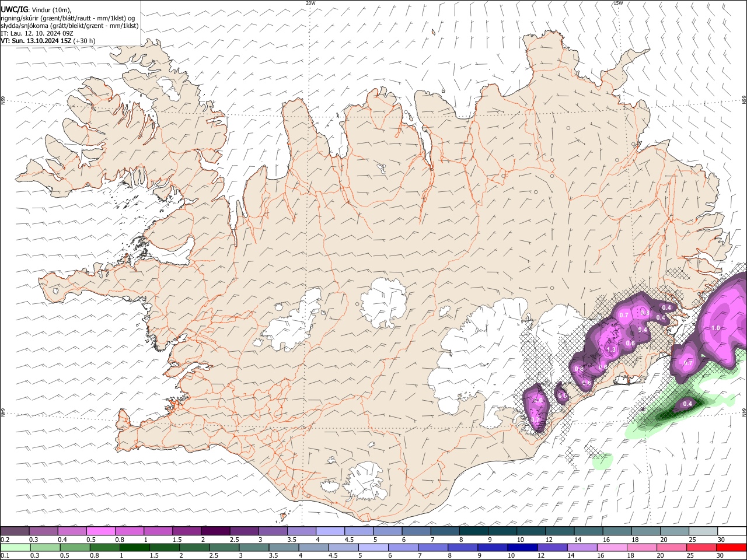747x560 pixels.
Task: Click the '12' tick label of the rain scale
Action: 541,555
